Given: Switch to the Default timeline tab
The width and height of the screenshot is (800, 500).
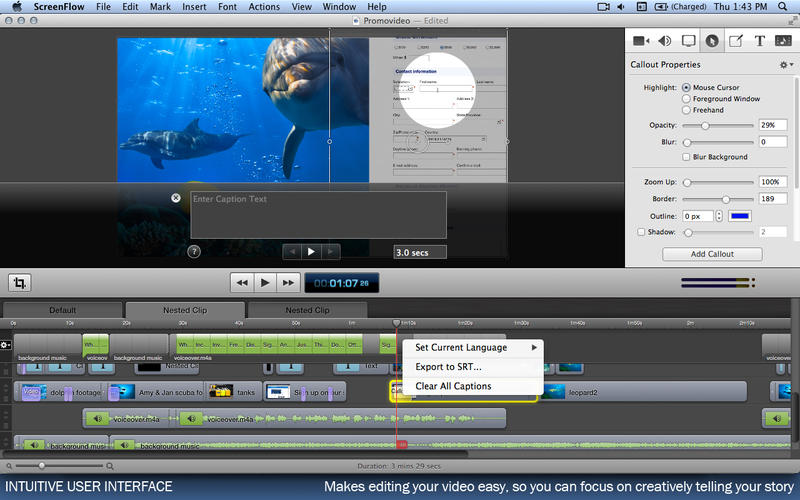Looking at the screenshot, I should [62, 310].
